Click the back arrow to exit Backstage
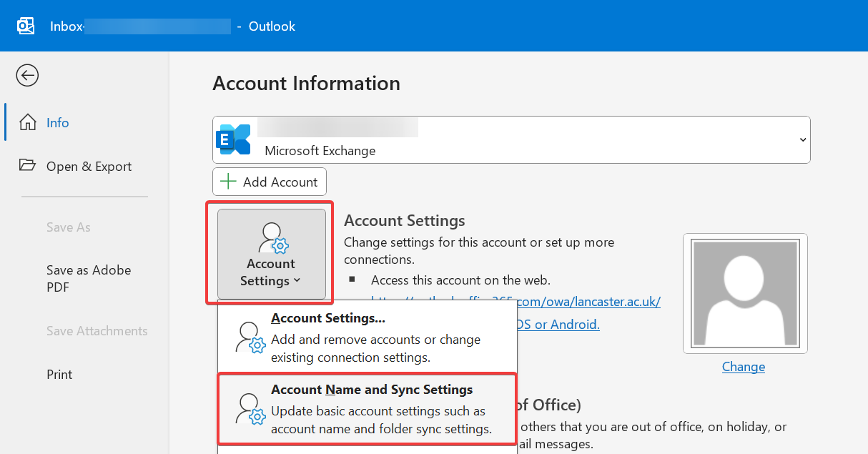868x454 pixels. click(27, 75)
